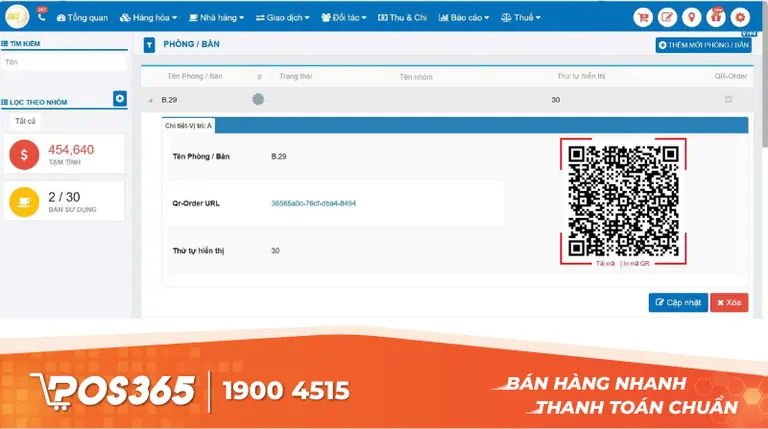Click Thêm mới phòng / bàn button
Screen dimensions: 768x429
[x=703, y=45]
